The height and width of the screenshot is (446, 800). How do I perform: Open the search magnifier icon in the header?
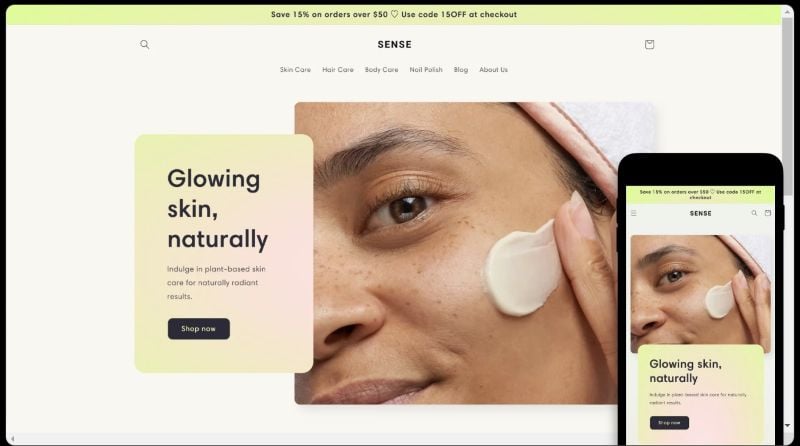(145, 44)
